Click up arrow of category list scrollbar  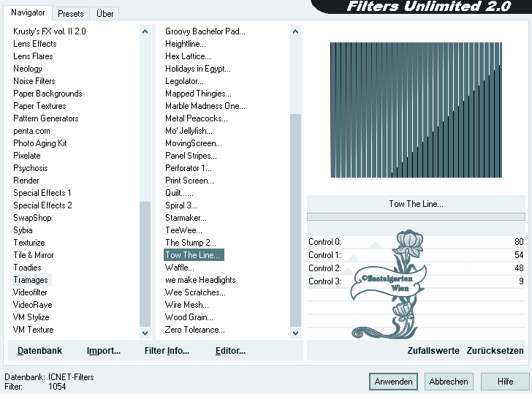[x=145, y=31]
